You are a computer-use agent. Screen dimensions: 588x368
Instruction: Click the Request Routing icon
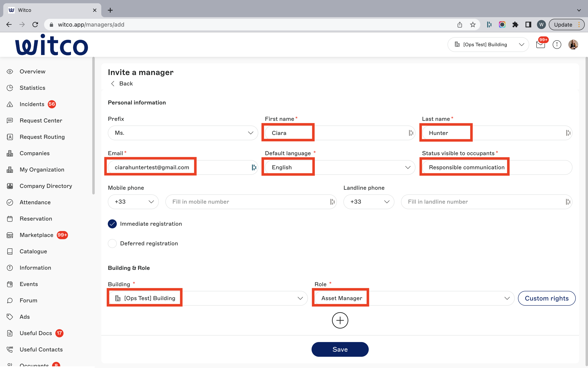(10, 137)
